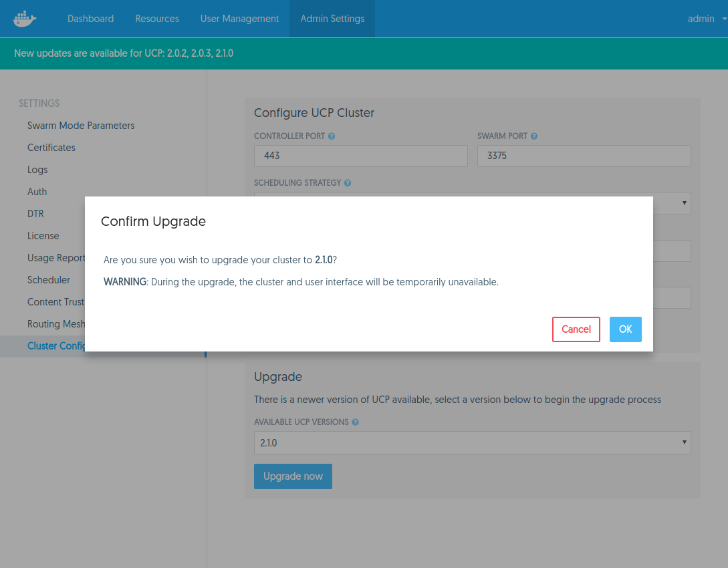Open the Dashboard tab
Image resolution: width=728 pixels, height=568 pixels.
click(x=90, y=19)
